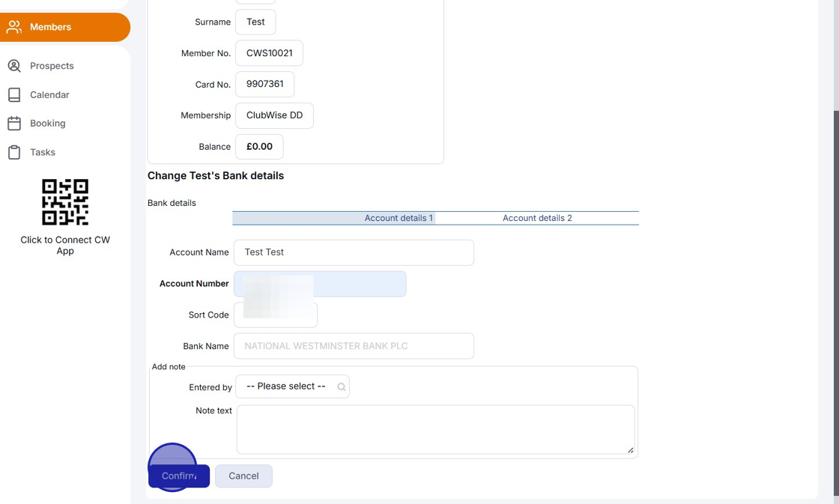Switch to Account details 2 tab
839x504 pixels.
tap(537, 218)
